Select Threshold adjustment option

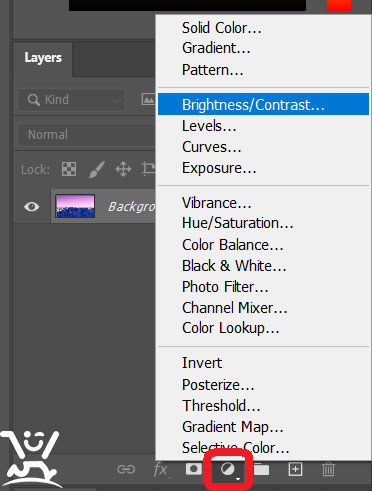pyautogui.click(x=263, y=406)
